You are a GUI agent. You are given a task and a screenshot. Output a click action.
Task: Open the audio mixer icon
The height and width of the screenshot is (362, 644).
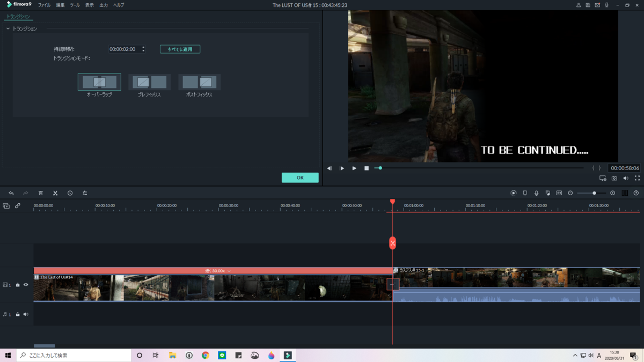(x=547, y=193)
